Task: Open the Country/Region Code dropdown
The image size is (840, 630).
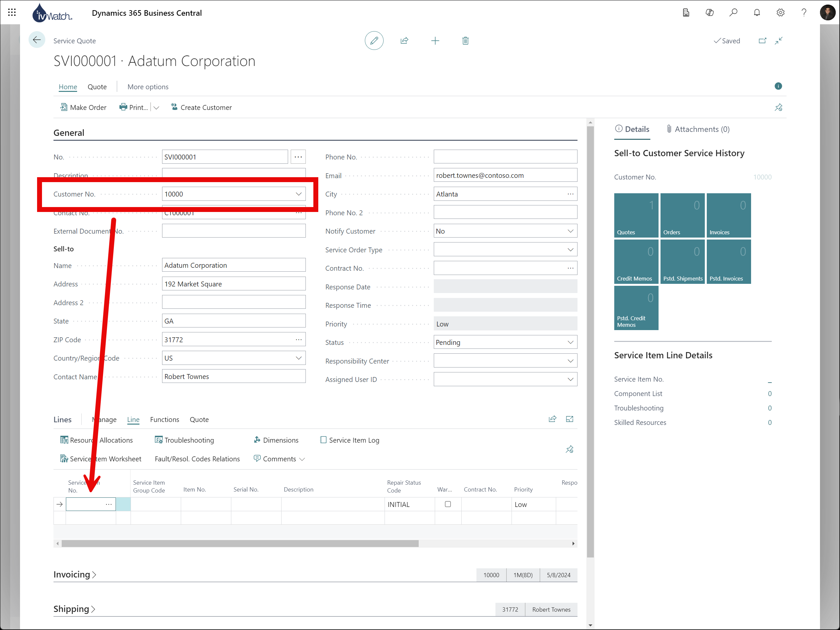Action: click(299, 358)
